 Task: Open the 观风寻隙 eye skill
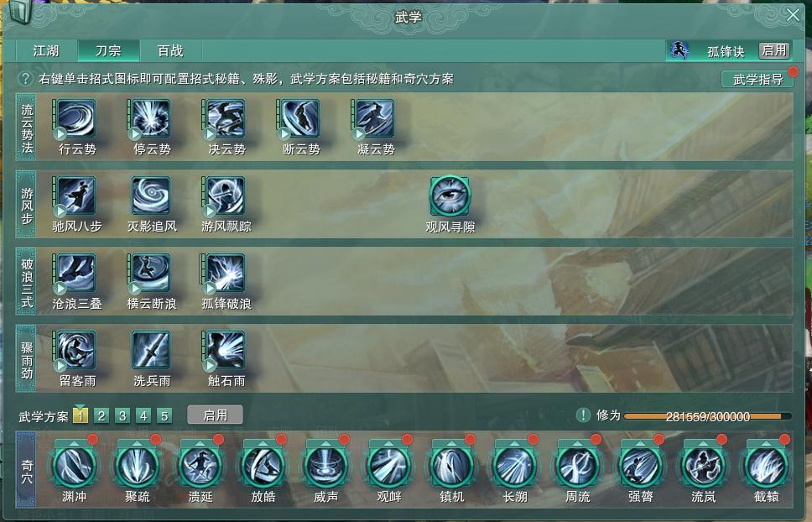[450, 196]
